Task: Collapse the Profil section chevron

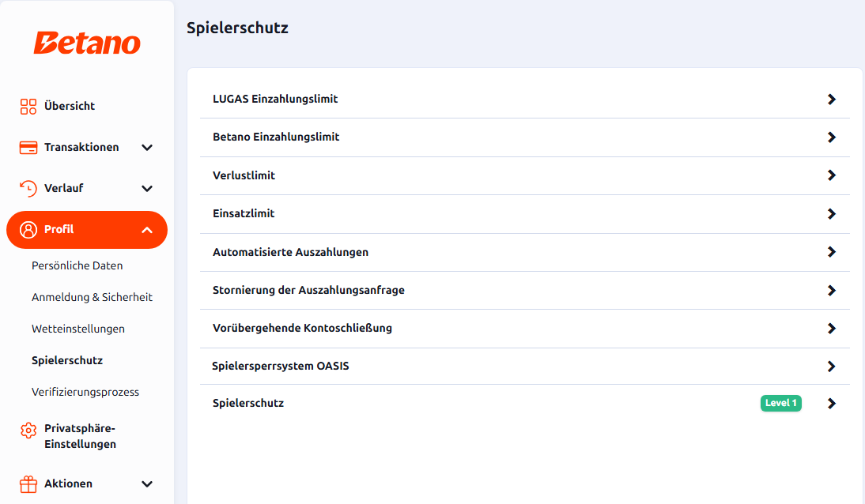Action: [147, 230]
